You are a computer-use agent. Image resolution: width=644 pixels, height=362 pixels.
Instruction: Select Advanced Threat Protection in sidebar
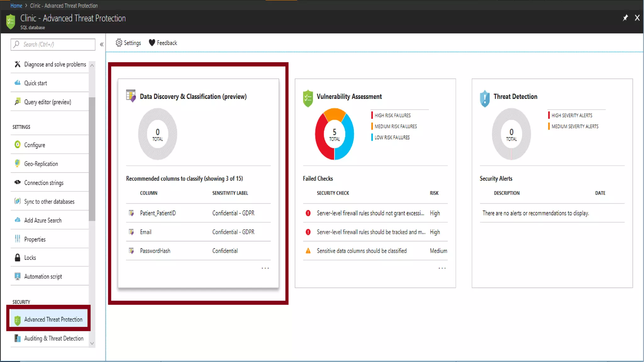click(49, 318)
